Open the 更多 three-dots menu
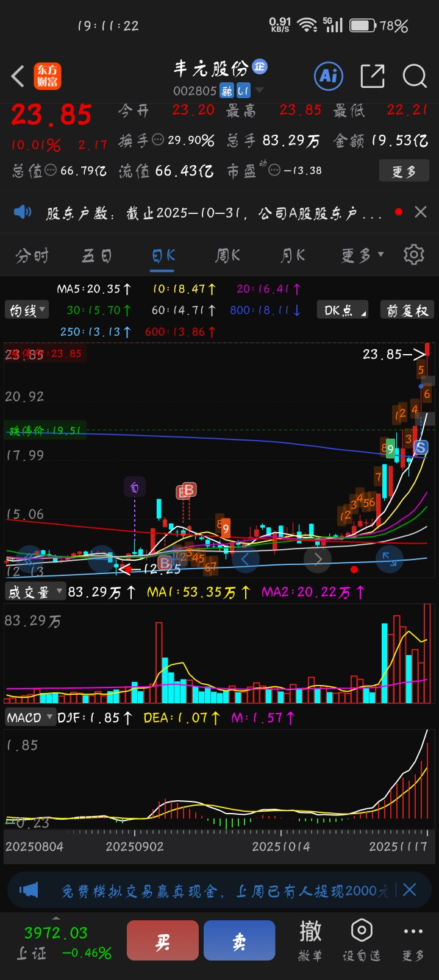The image size is (439, 980). [413, 940]
